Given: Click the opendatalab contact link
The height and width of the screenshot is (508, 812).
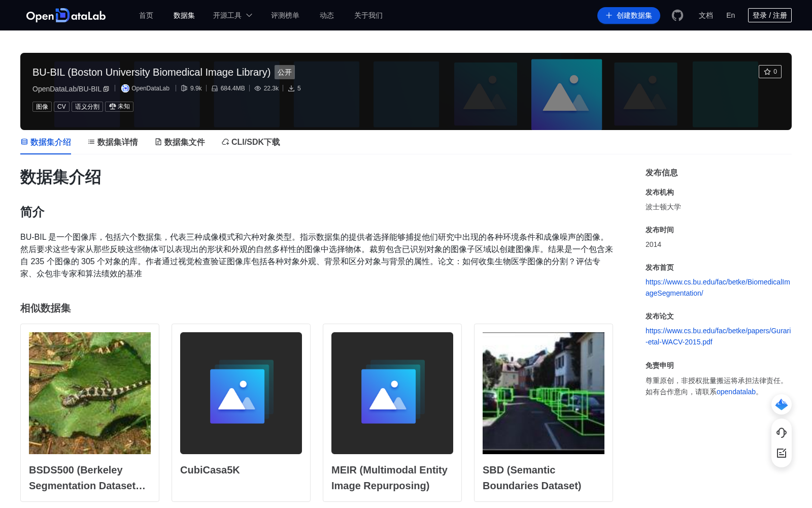Looking at the screenshot, I should (736, 392).
